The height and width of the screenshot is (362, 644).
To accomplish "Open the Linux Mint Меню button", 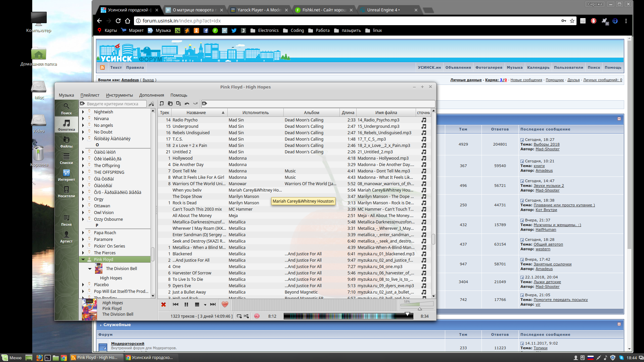I will [x=12, y=358].
